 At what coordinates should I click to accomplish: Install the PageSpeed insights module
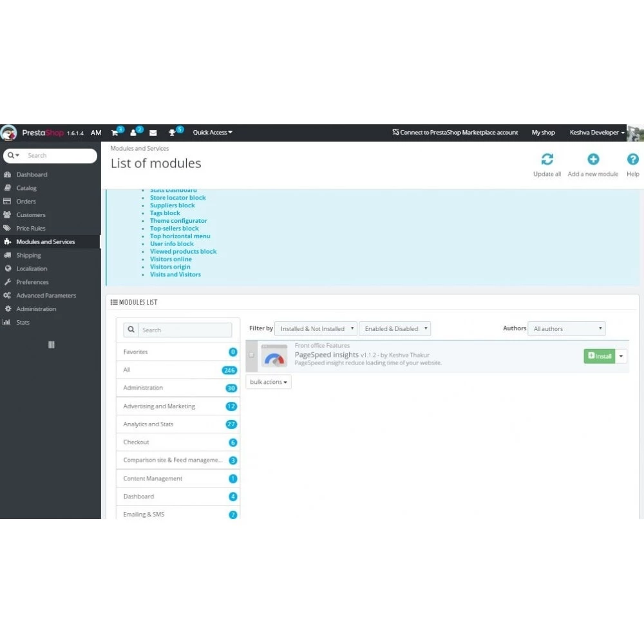(599, 356)
